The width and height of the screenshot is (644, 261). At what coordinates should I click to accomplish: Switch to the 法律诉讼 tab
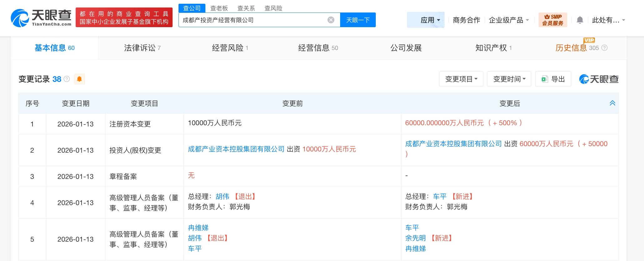tap(142, 48)
